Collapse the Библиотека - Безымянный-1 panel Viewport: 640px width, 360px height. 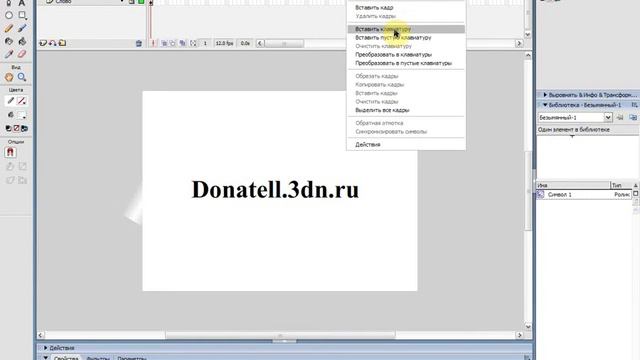pyautogui.click(x=545, y=105)
